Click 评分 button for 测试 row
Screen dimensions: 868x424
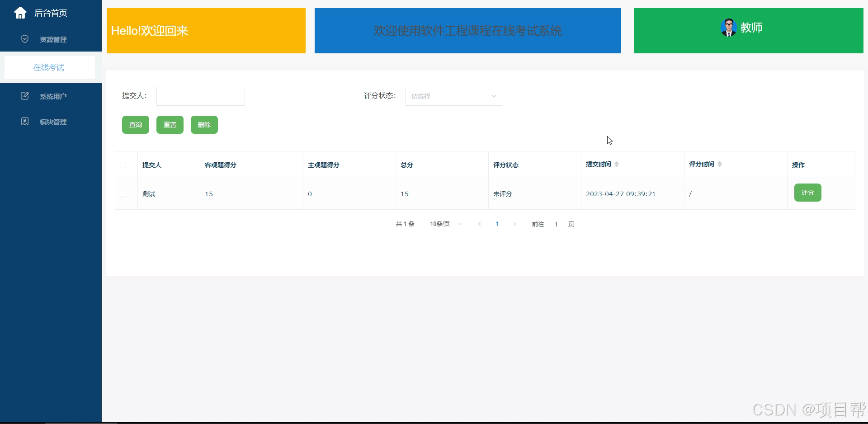[808, 193]
